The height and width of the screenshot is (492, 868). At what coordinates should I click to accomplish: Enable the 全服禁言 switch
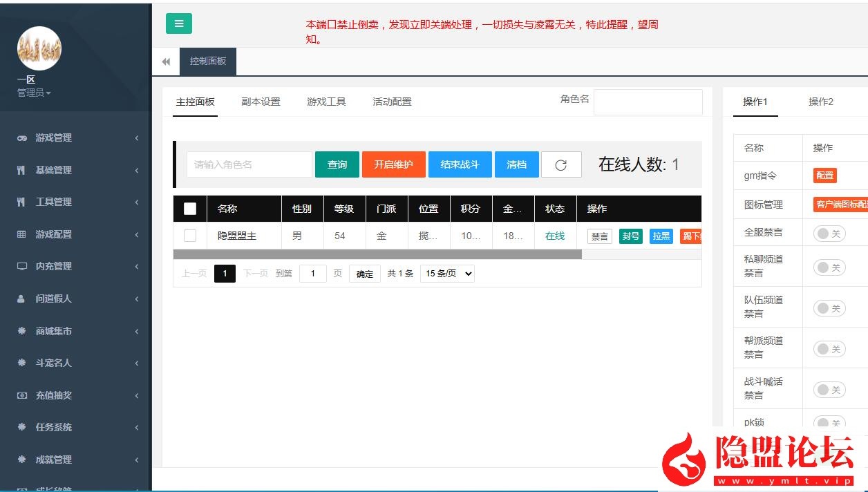(x=828, y=234)
